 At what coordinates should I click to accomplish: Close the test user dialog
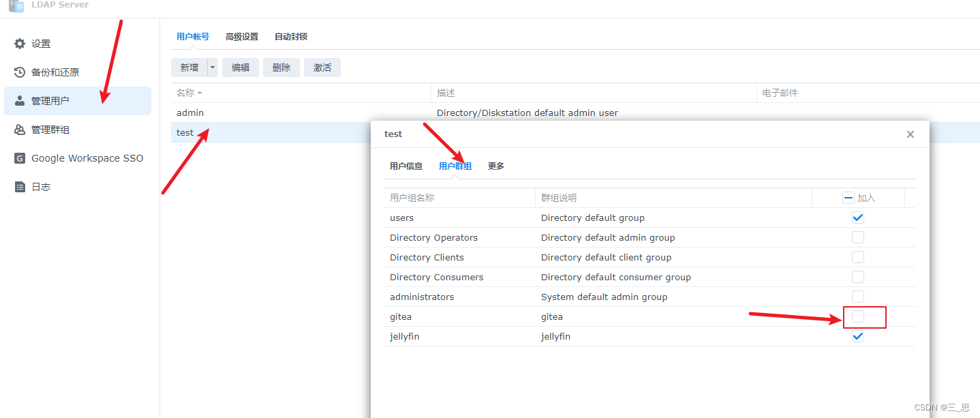coord(910,134)
